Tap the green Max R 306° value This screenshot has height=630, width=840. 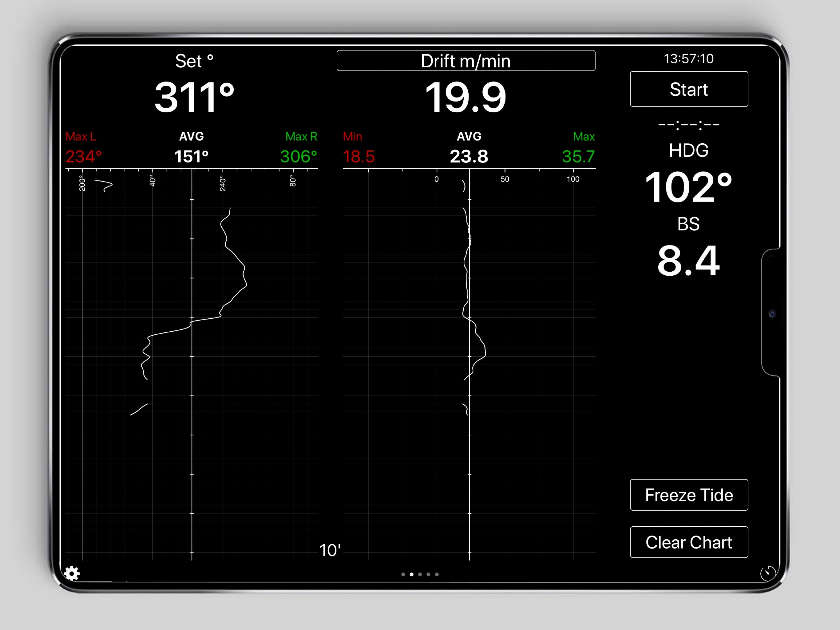(299, 156)
